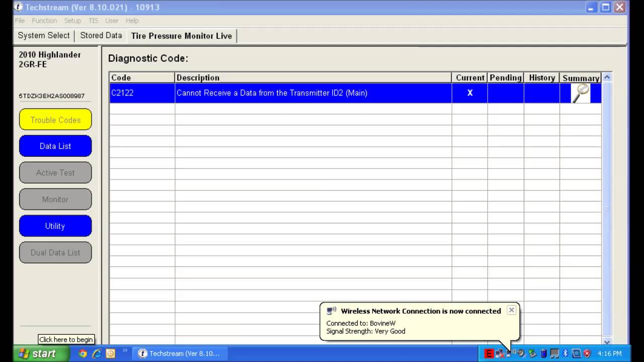644x362 pixels.
Task: Sort by the Description column header
Action: [313, 77]
